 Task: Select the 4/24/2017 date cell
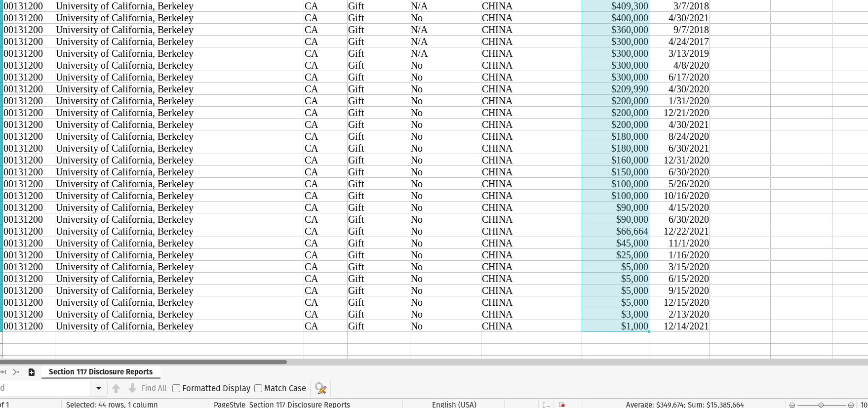point(679,41)
